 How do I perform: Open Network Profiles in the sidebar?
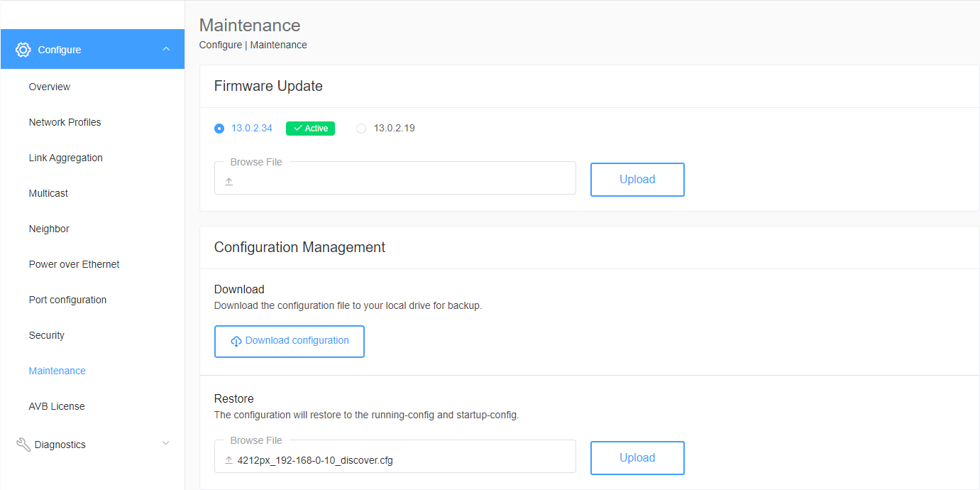pos(65,122)
